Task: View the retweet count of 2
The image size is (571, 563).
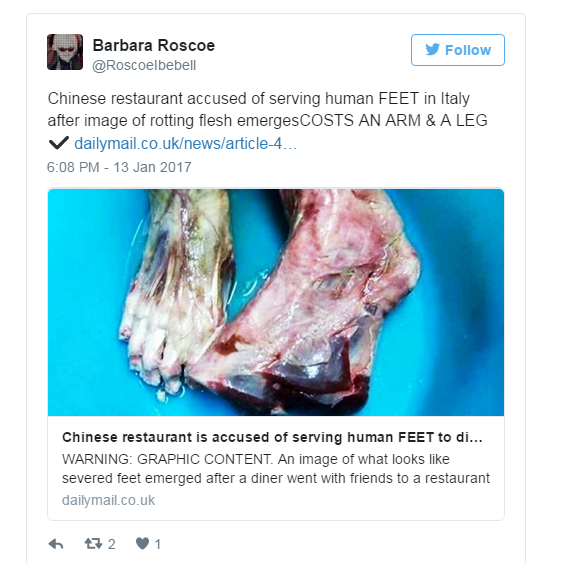Action: [x=112, y=544]
